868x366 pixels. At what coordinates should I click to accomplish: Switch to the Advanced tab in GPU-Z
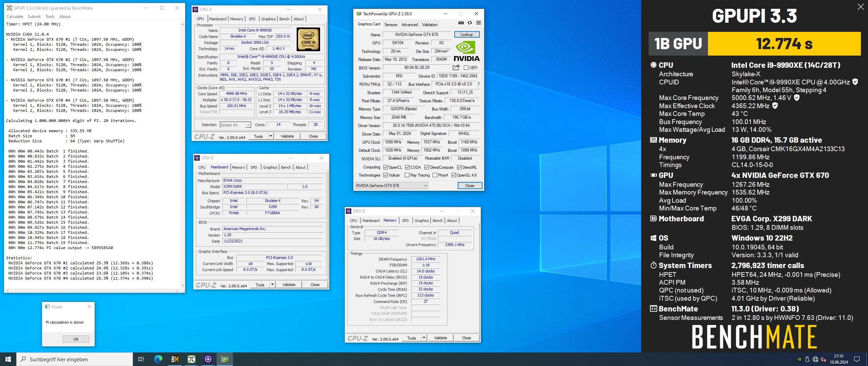point(410,24)
